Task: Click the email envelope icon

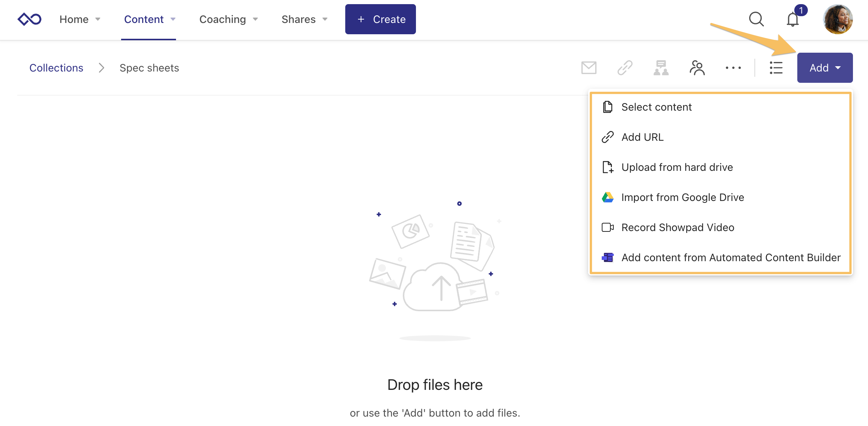Action: click(x=589, y=68)
